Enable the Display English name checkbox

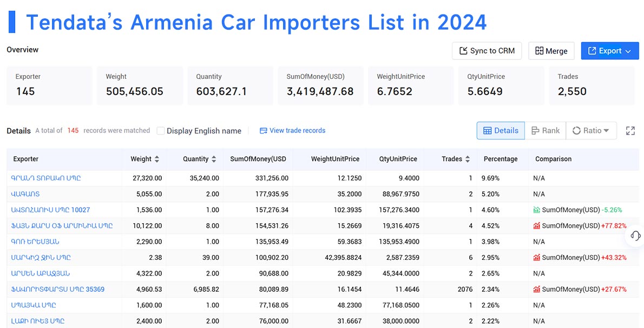pyautogui.click(x=160, y=130)
